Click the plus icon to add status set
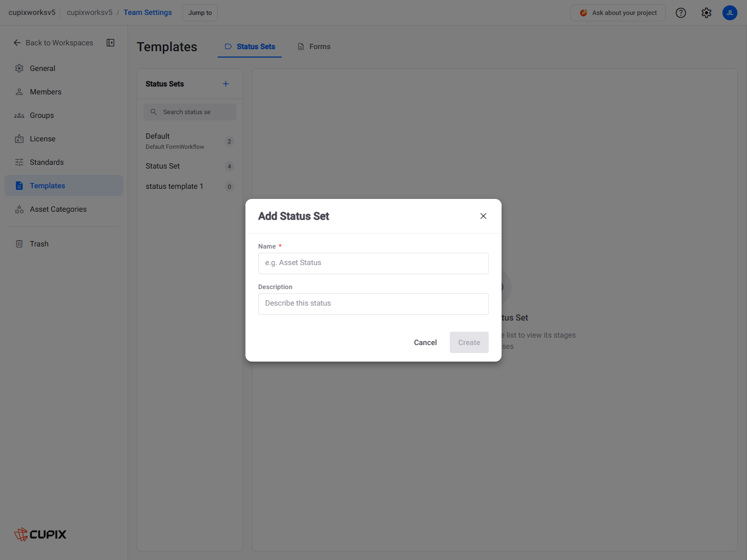Viewport: 747px width, 560px height. [226, 84]
